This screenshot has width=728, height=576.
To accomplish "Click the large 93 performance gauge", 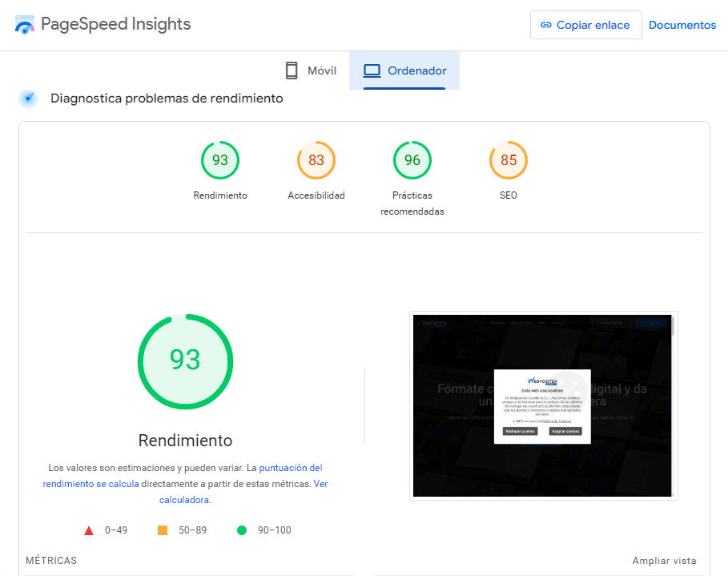I will click(185, 361).
